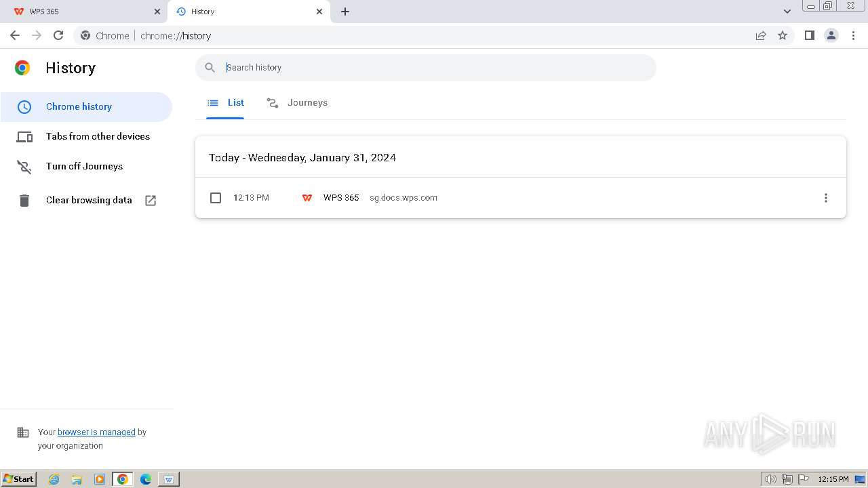Select the History browser tab
Screen dimensions: 868x488
point(249,12)
